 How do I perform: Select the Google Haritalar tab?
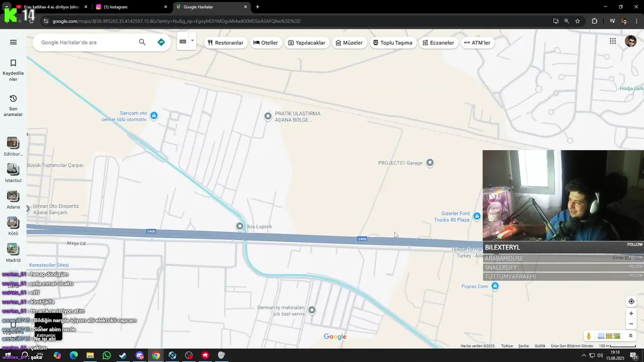211,7
